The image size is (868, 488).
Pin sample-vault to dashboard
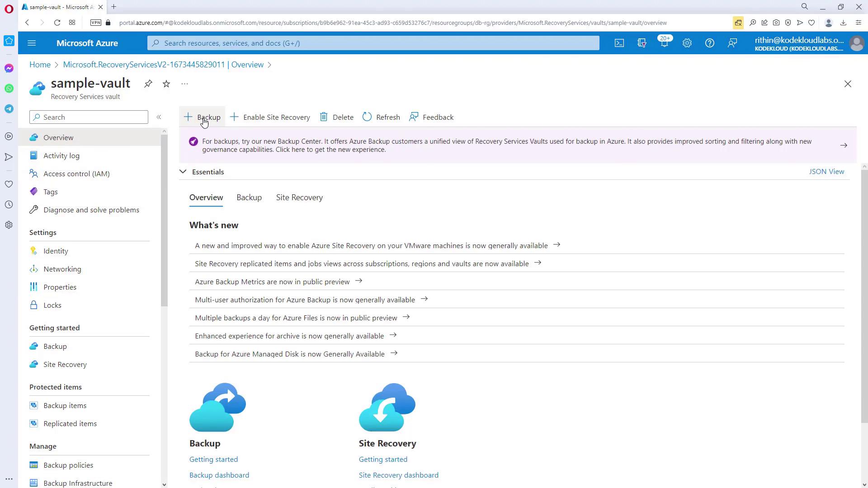pyautogui.click(x=148, y=84)
